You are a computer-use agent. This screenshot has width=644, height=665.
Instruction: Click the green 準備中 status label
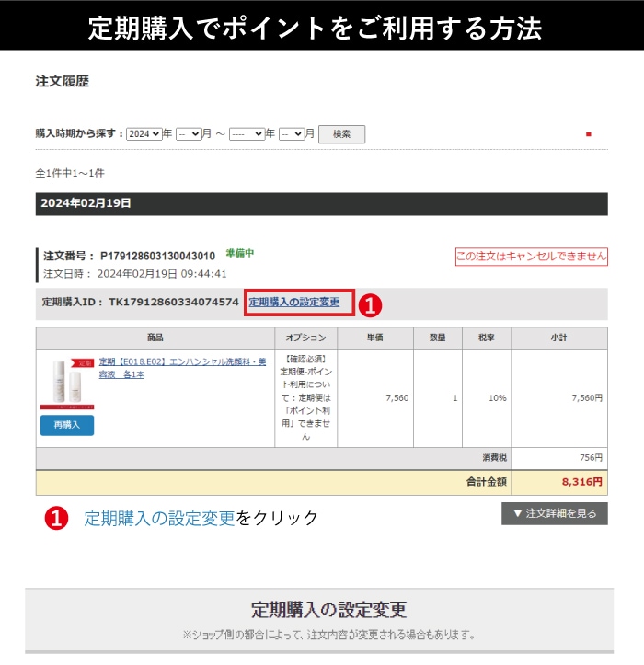240,254
